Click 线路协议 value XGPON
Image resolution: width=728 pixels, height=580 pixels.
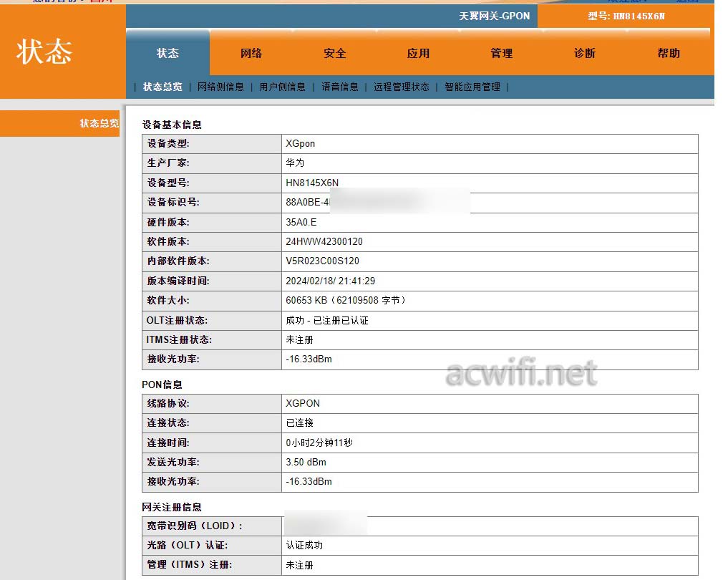point(303,403)
